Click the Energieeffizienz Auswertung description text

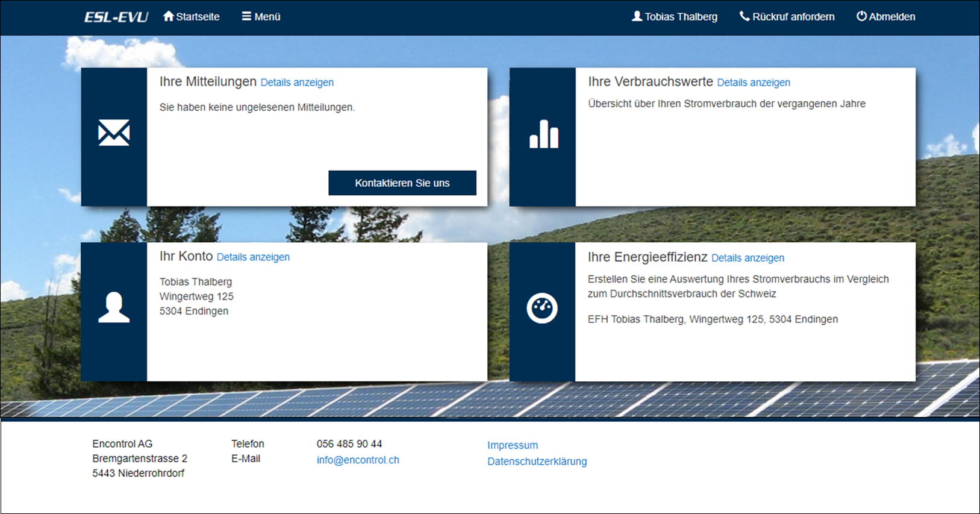tap(738, 287)
